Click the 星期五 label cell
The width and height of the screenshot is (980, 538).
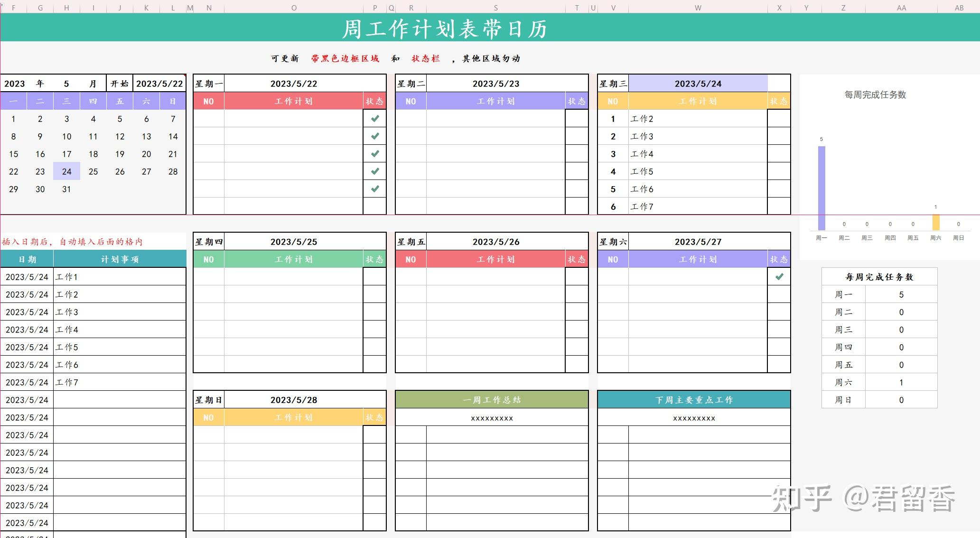point(411,241)
